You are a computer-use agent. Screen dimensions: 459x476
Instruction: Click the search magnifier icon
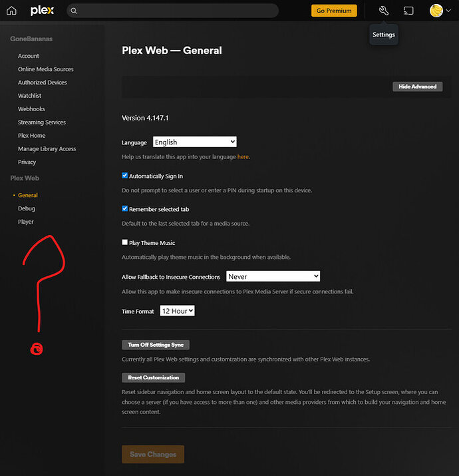(x=74, y=11)
